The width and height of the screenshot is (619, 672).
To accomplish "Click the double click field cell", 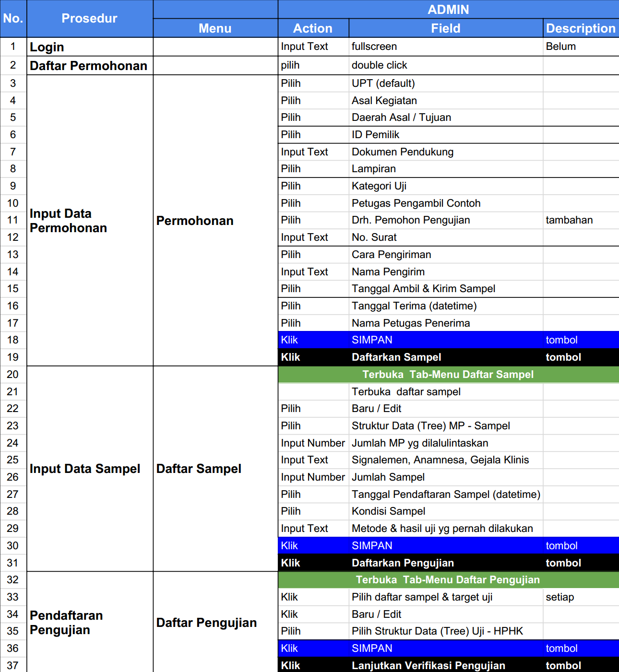I will [445, 65].
